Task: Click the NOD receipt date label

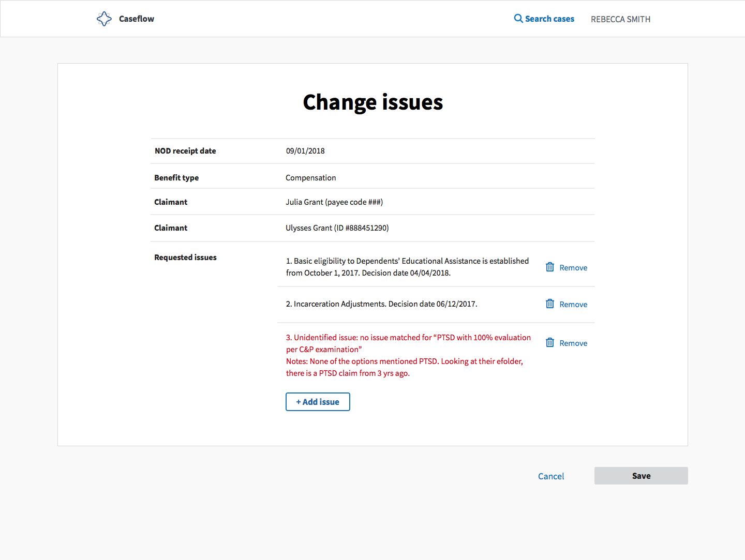Action: coord(185,151)
